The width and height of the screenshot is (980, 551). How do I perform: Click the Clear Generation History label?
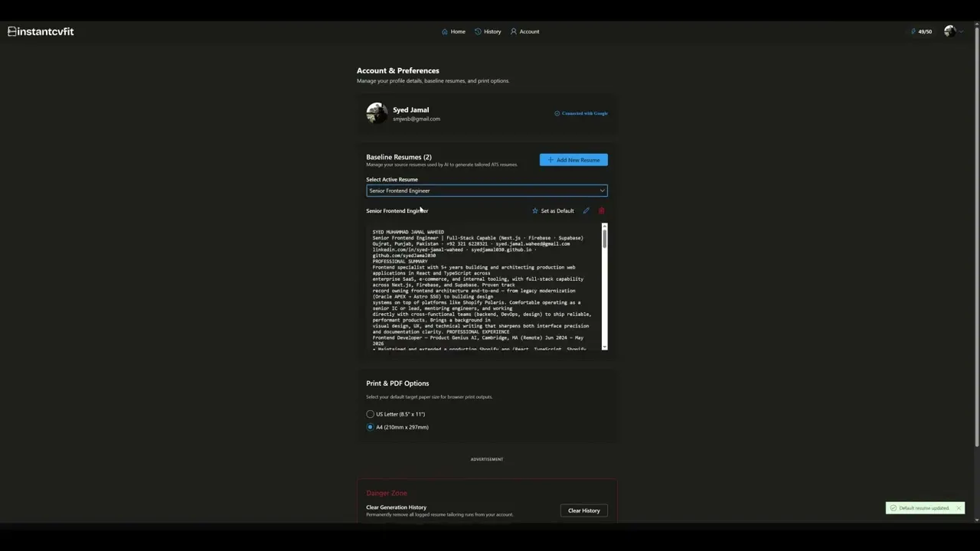point(397,507)
